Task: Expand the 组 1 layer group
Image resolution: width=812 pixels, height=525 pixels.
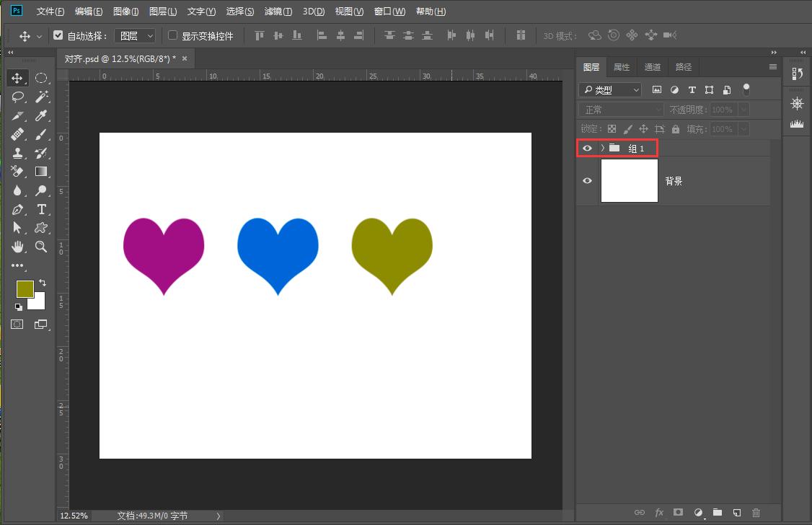Action: pyautogui.click(x=602, y=148)
